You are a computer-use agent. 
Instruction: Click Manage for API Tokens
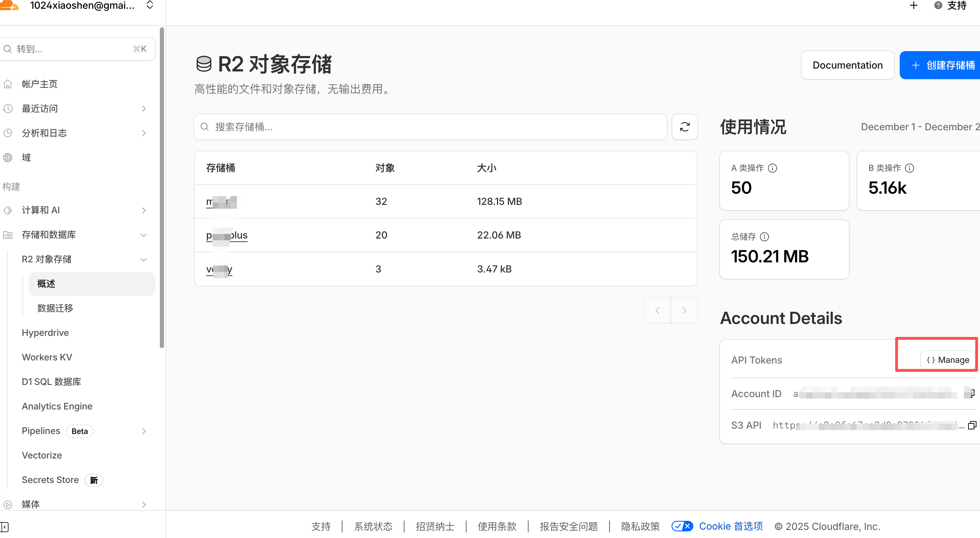coord(948,360)
